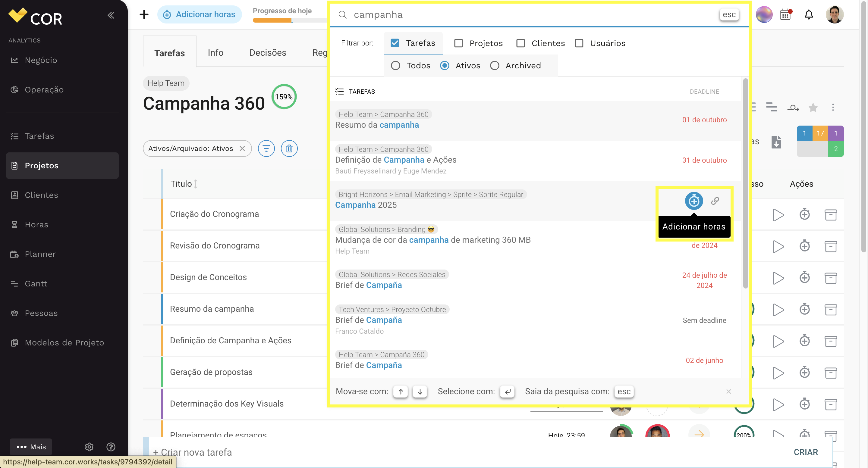The image size is (868, 468).
Task: Enable the Projetos filter checkbox
Action: (x=458, y=43)
